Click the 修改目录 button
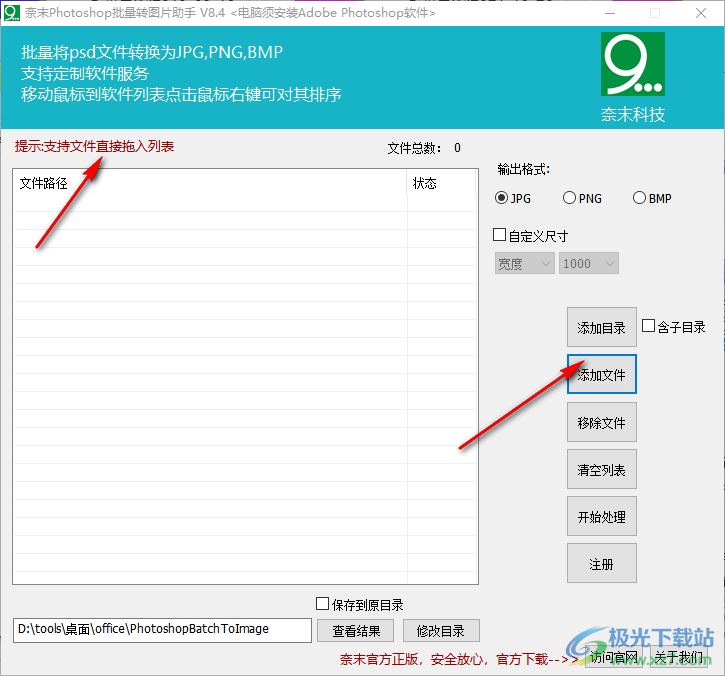Viewport: 725px width, 676px height. pos(441,631)
